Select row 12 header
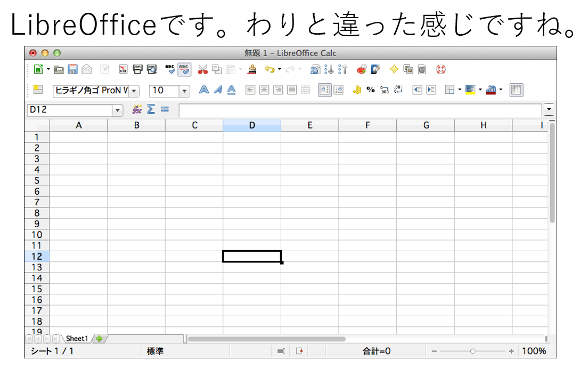Screen dimensions: 588x369 pyautogui.click(x=37, y=256)
